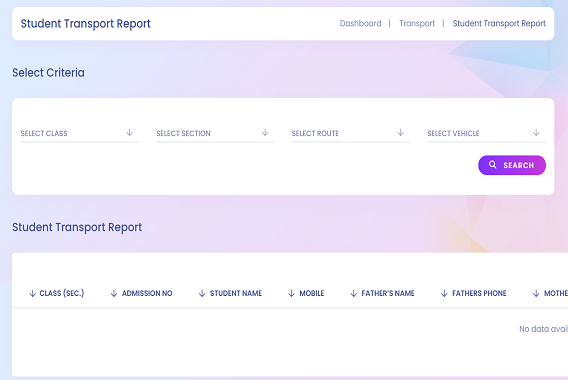This screenshot has width=568, height=380.
Task: Click the Student Name column header
Action: pos(236,293)
